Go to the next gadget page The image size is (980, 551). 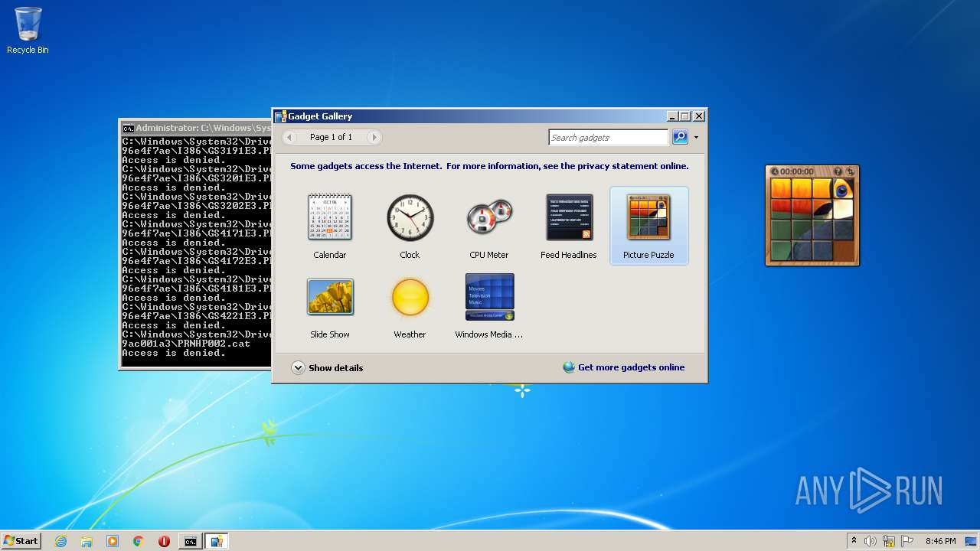point(374,138)
